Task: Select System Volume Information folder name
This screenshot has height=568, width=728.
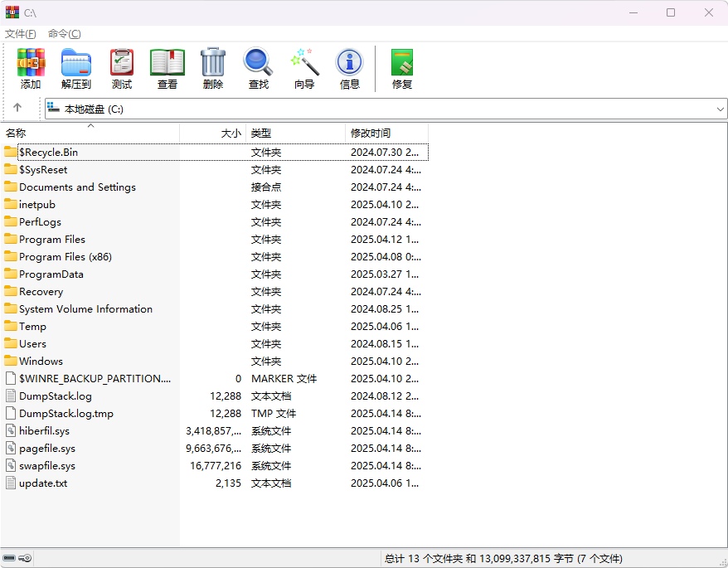Action: tap(86, 308)
